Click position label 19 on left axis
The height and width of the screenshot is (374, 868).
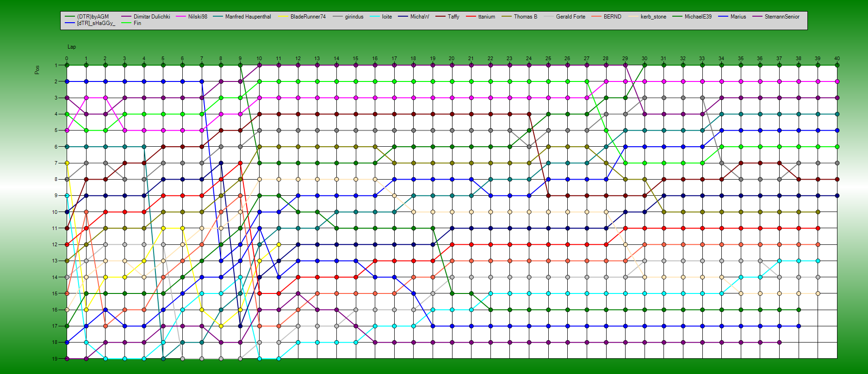point(55,359)
